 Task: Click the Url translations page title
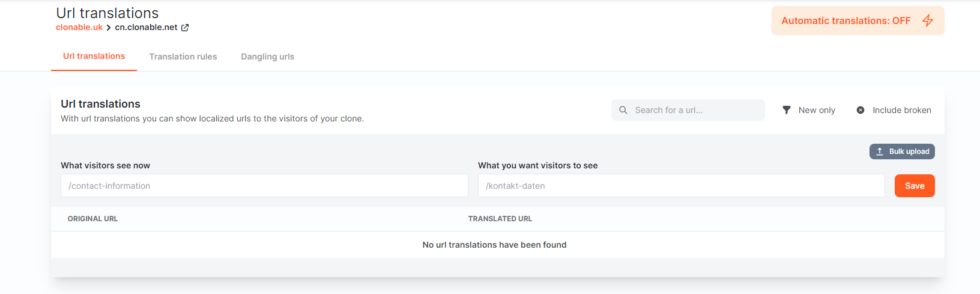tap(107, 13)
